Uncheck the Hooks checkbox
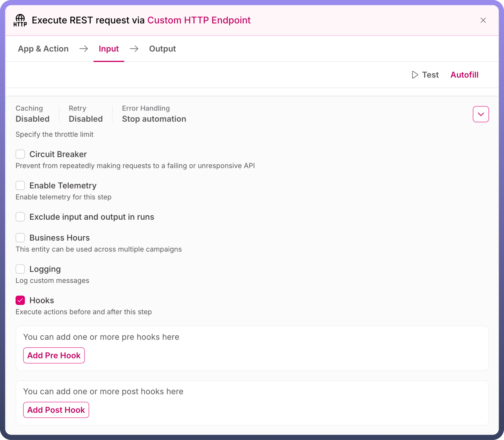 point(20,300)
